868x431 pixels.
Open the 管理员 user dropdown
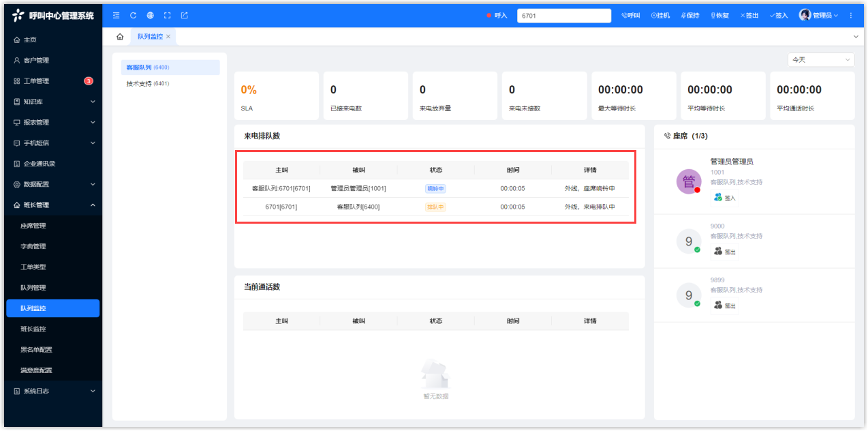pyautogui.click(x=818, y=15)
